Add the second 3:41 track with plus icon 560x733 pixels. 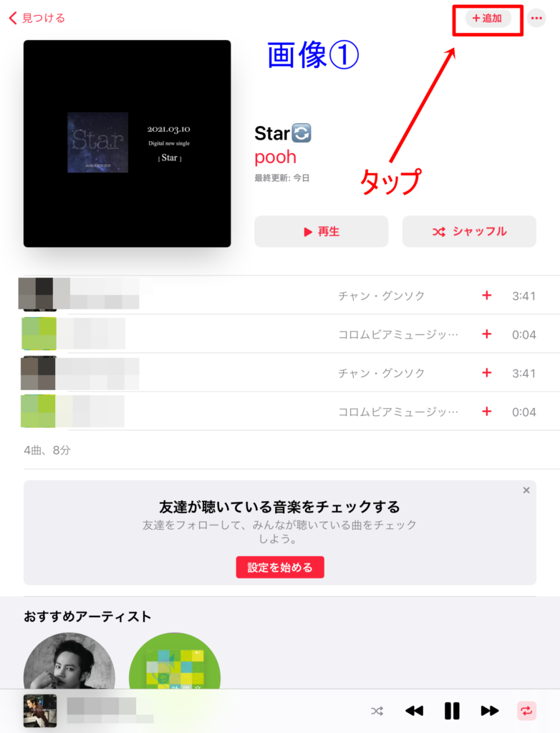click(x=486, y=373)
